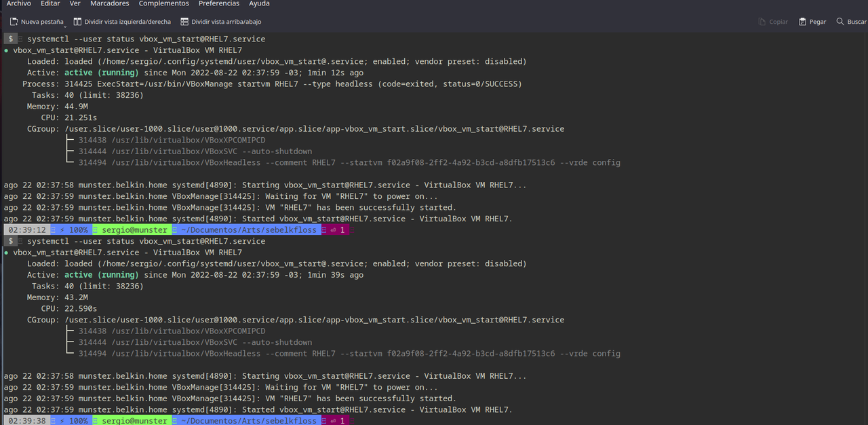Click 'sergio@munster' in the 02:39:12 prompt
Image resolution: width=868 pixels, height=425 pixels.
click(134, 230)
